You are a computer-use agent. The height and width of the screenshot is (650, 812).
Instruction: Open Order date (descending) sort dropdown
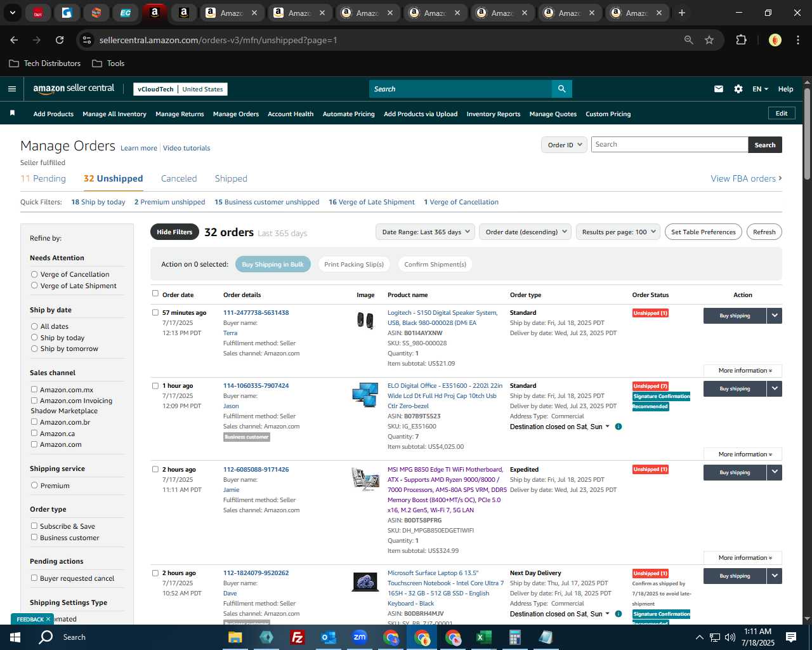click(x=525, y=232)
